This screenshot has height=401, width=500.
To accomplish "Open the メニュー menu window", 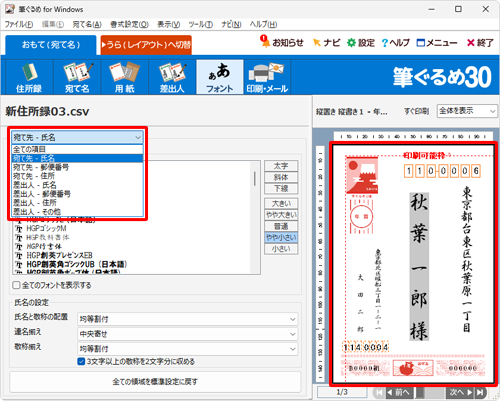I will click(x=437, y=43).
